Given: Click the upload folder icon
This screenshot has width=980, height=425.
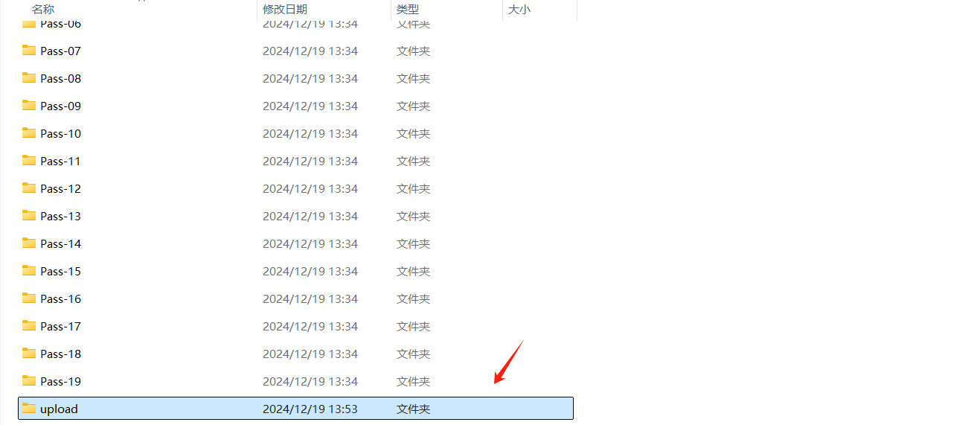Looking at the screenshot, I should [x=29, y=409].
